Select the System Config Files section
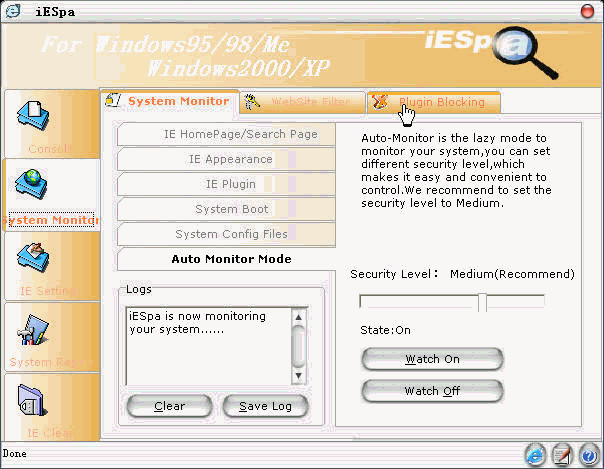Viewport: 604px width, 469px height. click(226, 234)
